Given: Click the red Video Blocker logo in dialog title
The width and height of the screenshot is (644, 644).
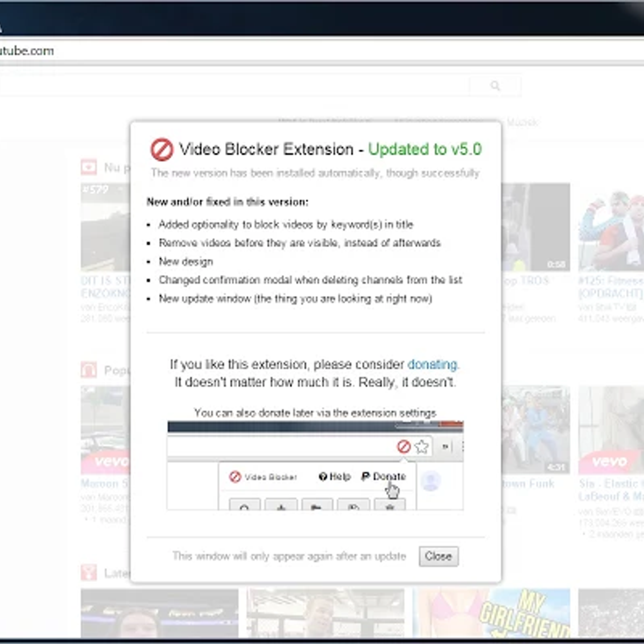Looking at the screenshot, I should 162,150.
